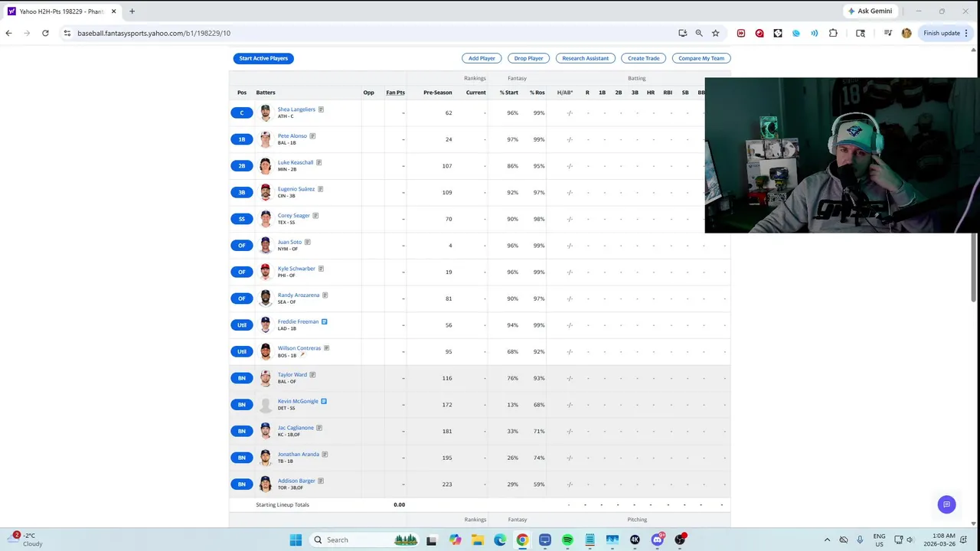Go back to previous page
The image size is (980, 551).
pyautogui.click(x=8, y=33)
